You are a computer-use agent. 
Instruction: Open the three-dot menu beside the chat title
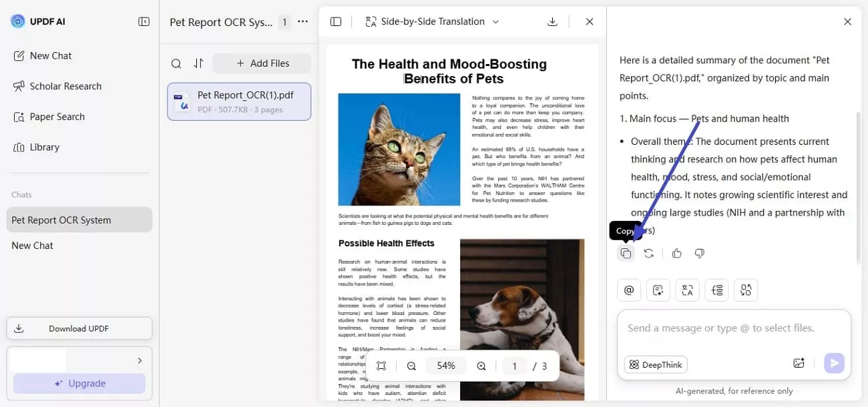[302, 21]
